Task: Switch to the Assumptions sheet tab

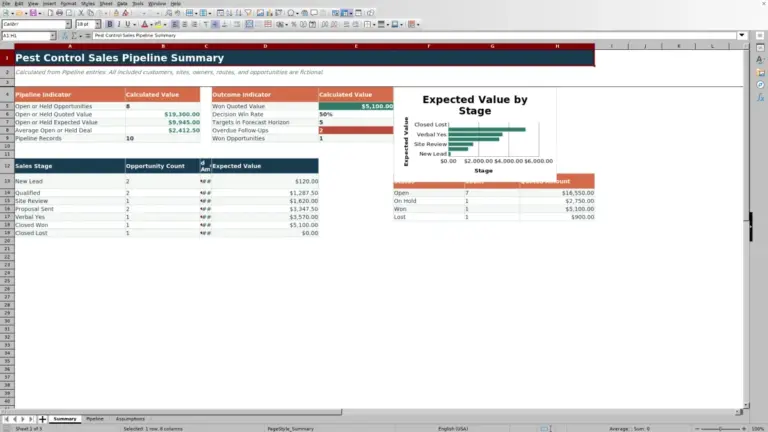Action: [x=130, y=419]
